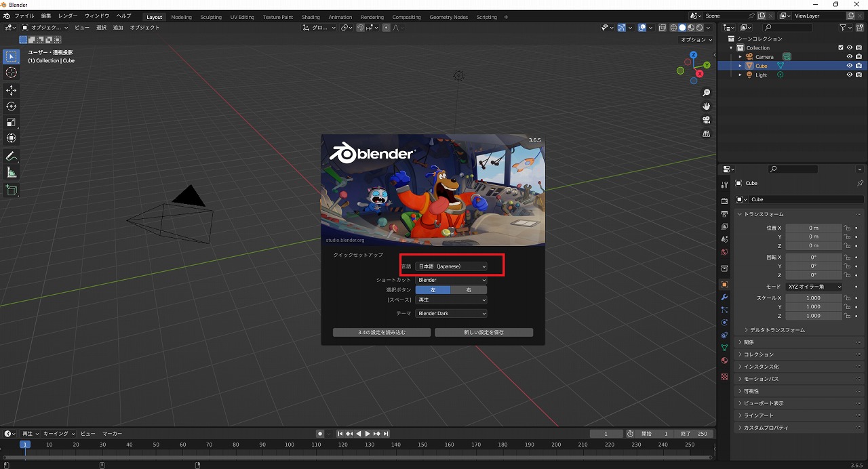868x469 pixels.
Task: Click the new collection icon in the outliner
Action: pos(861,27)
